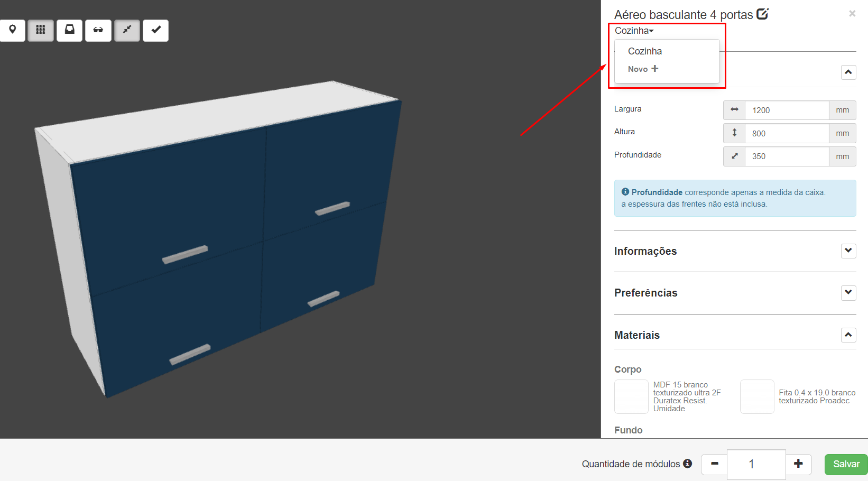Select the Fita 0.4 x 19.0 branco swatch
This screenshot has width=868, height=481.
[x=757, y=396]
